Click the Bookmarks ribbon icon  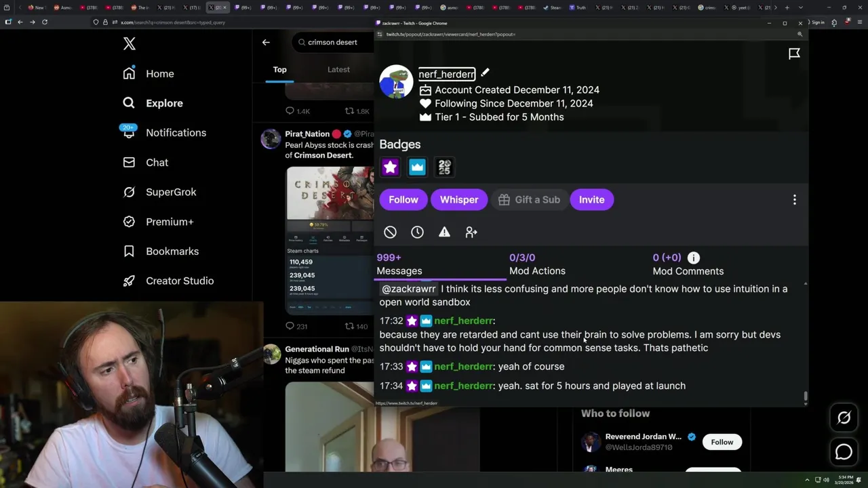[129, 251]
